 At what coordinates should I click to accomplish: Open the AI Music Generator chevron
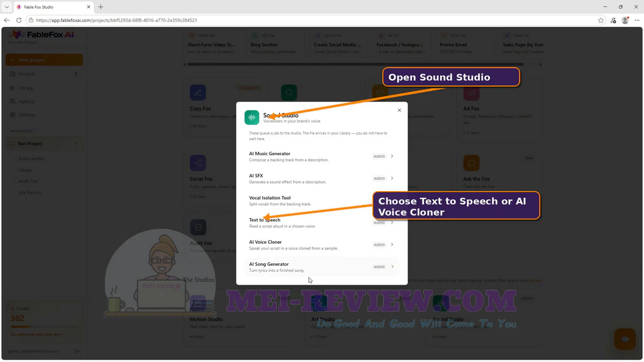(392, 156)
